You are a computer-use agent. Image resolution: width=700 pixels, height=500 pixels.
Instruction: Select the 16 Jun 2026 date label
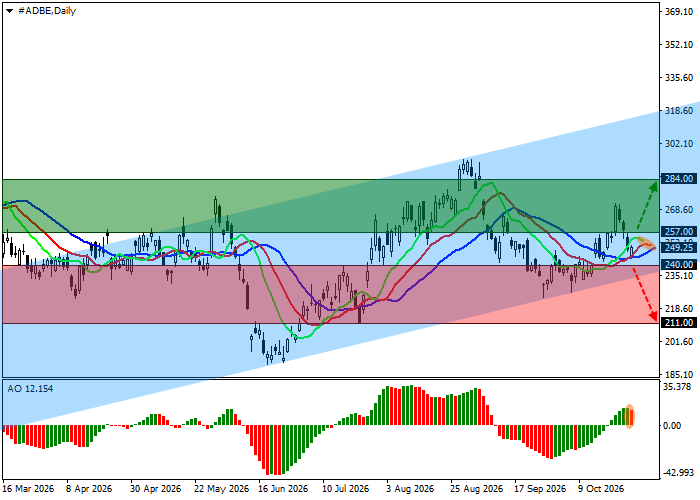tap(283, 489)
